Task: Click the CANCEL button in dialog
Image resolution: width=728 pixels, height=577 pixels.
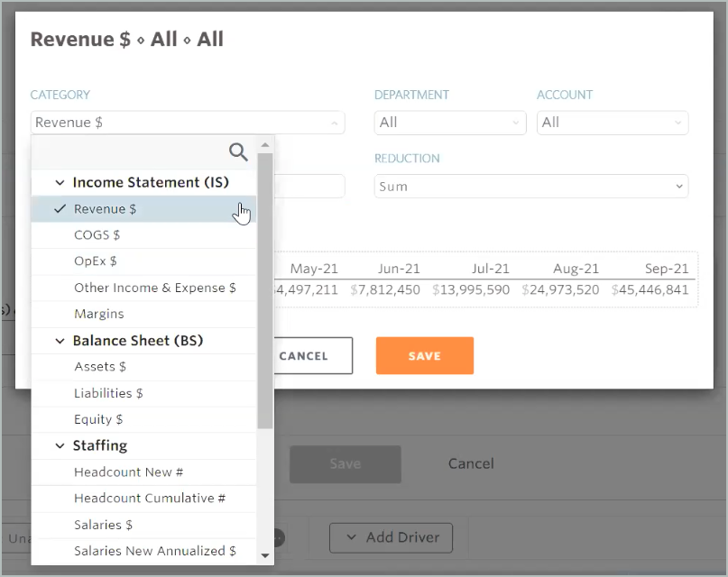Action: (x=304, y=356)
